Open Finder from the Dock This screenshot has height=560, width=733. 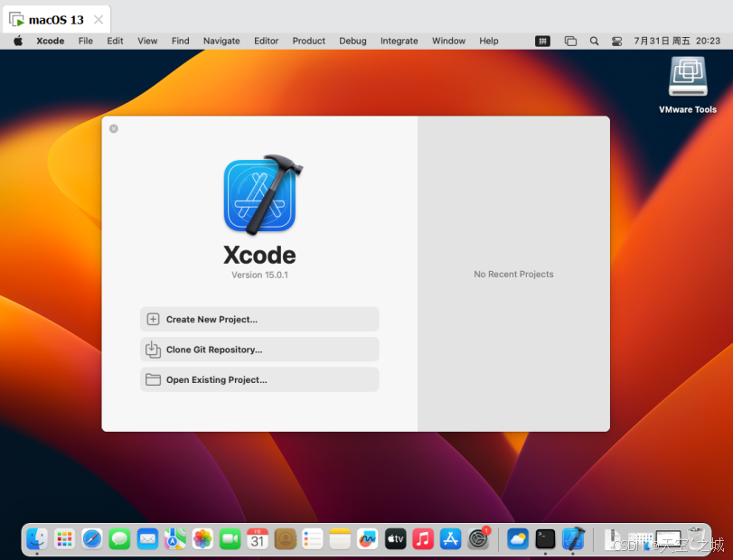coord(37,539)
